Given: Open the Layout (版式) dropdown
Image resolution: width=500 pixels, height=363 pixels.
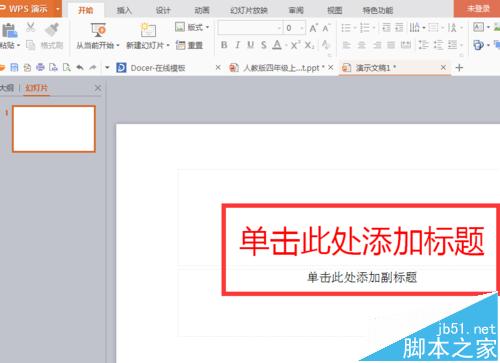Looking at the screenshot, I should click(192, 27).
